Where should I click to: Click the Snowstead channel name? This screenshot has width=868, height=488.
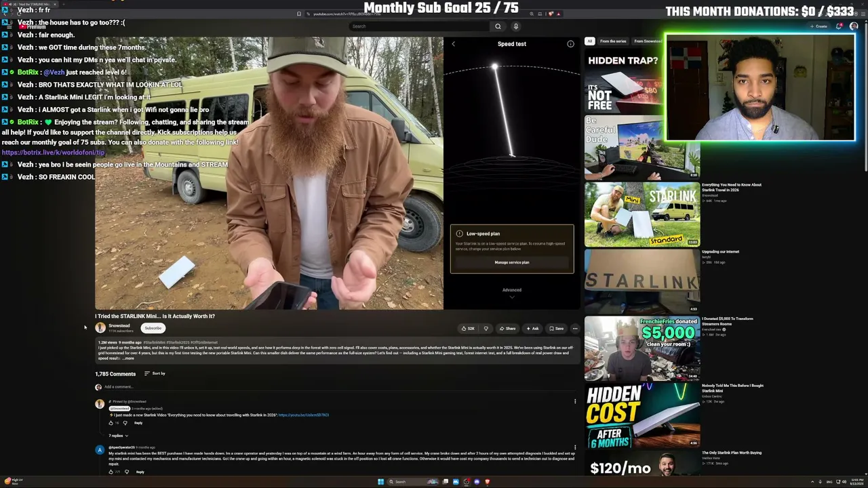click(x=119, y=326)
